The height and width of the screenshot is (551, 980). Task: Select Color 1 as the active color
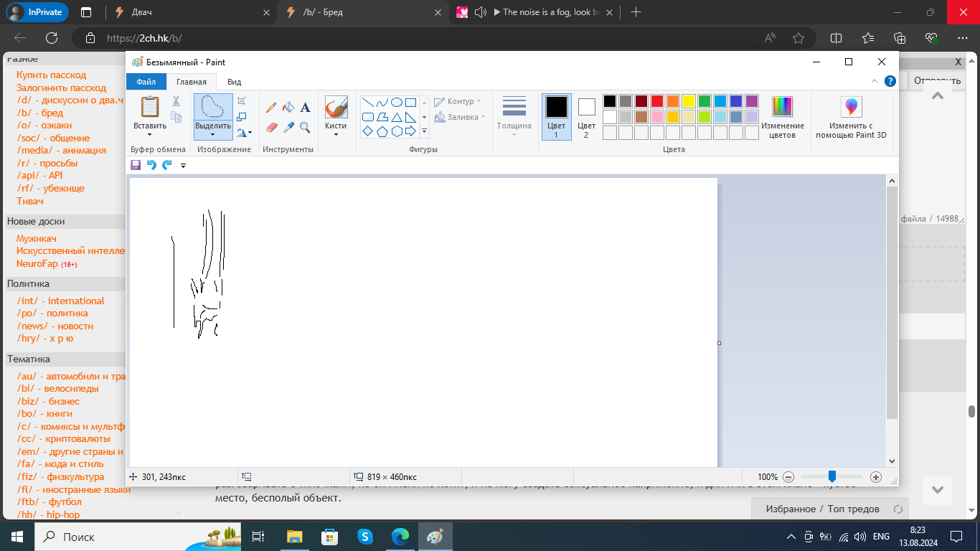(557, 117)
